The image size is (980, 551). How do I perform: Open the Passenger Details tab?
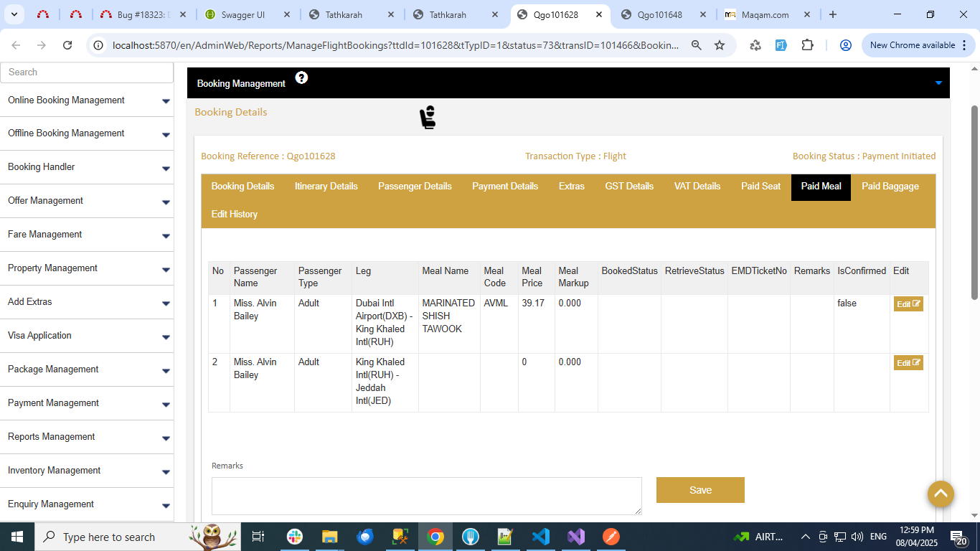click(x=415, y=187)
